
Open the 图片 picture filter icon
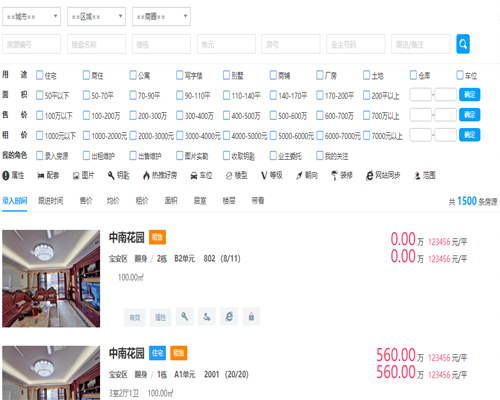tap(76, 176)
